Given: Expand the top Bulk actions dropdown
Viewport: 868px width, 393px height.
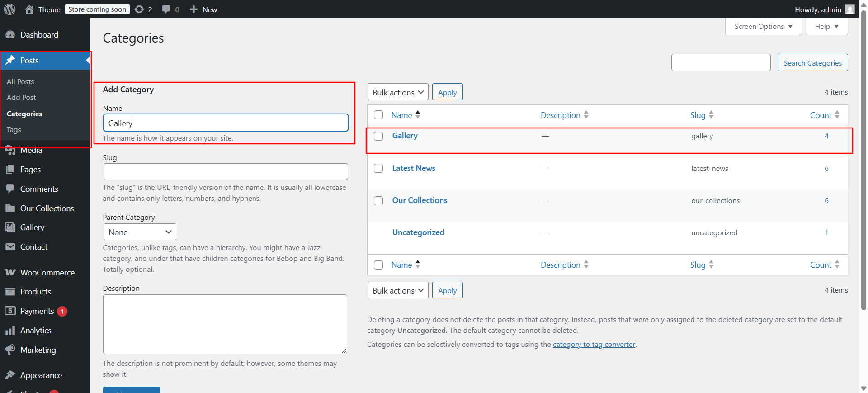Looking at the screenshot, I should pos(398,92).
